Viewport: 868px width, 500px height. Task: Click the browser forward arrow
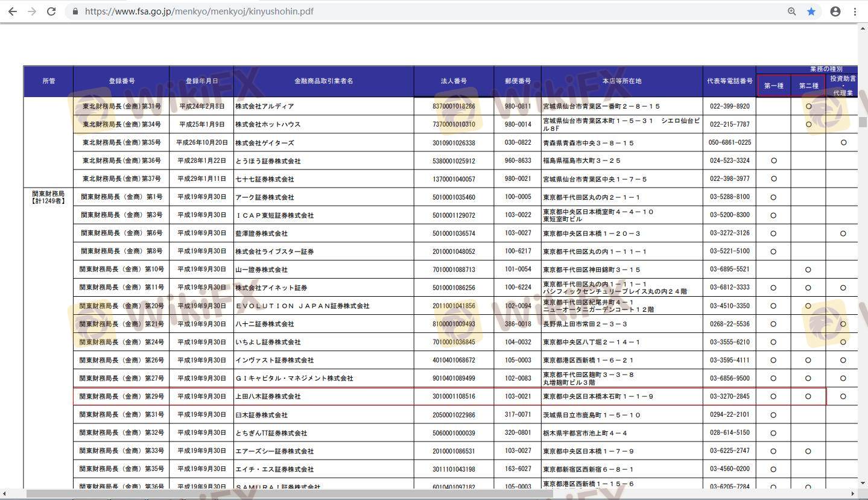point(32,11)
